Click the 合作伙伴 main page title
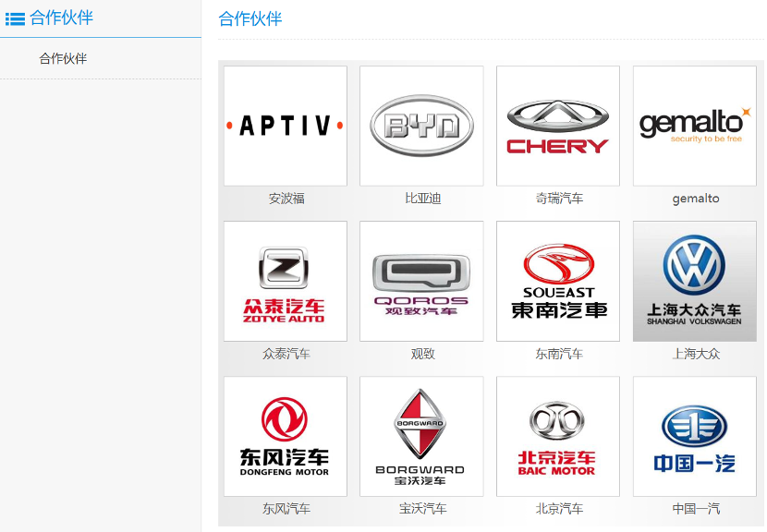This screenshot has height=532, width=767. pos(250,19)
